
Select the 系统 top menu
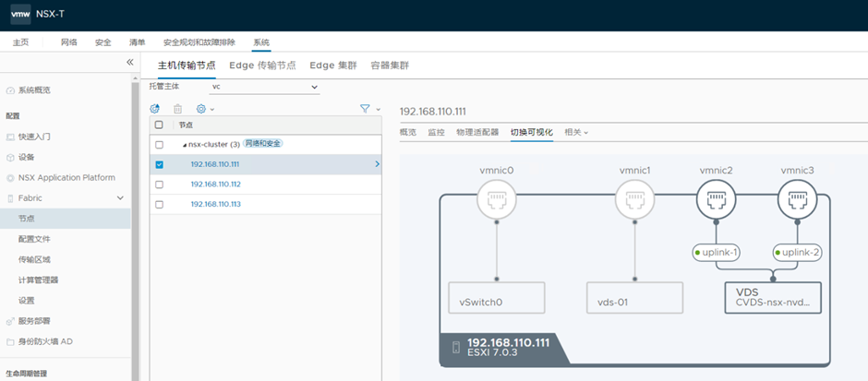(261, 42)
